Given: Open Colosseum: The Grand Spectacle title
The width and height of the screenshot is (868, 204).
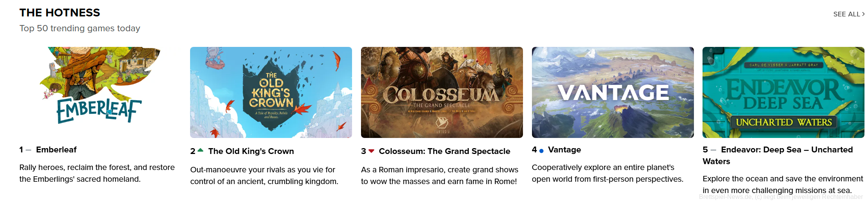Looking at the screenshot, I should [444, 151].
